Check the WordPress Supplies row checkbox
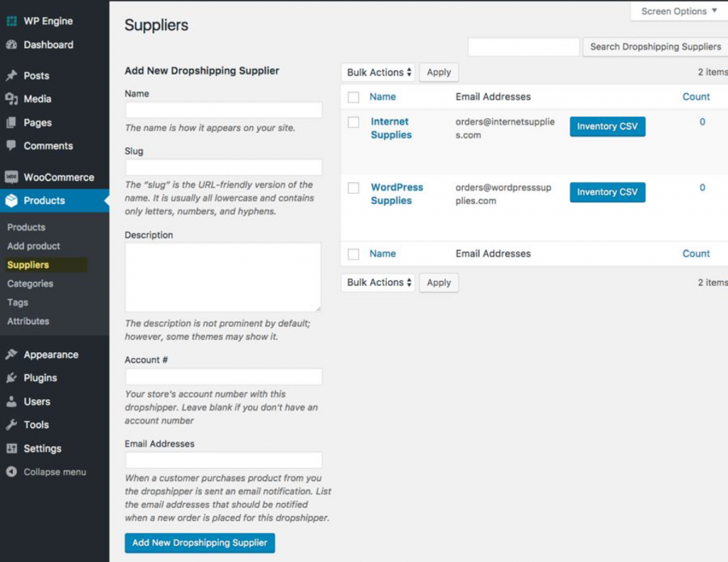 click(353, 188)
